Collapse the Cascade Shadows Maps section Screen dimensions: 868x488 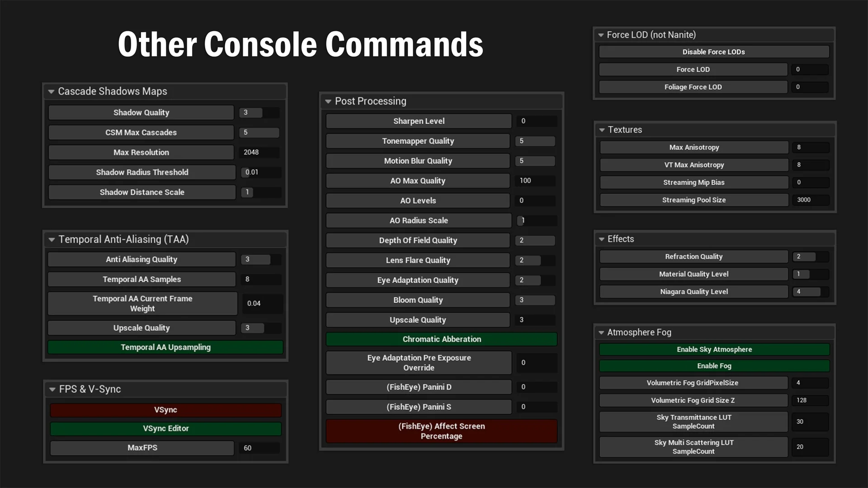pos(51,92)
